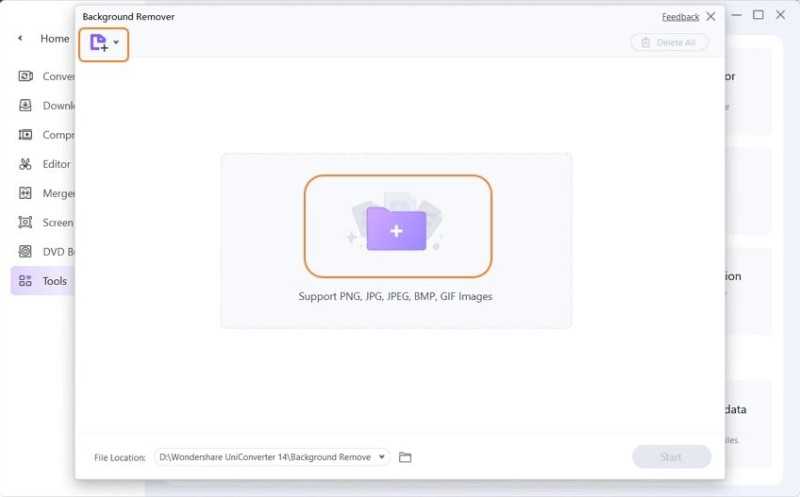Click the purple add folder icon
Image resolution: width=800 pixels, height=497 pixels.
pos(396,229)
